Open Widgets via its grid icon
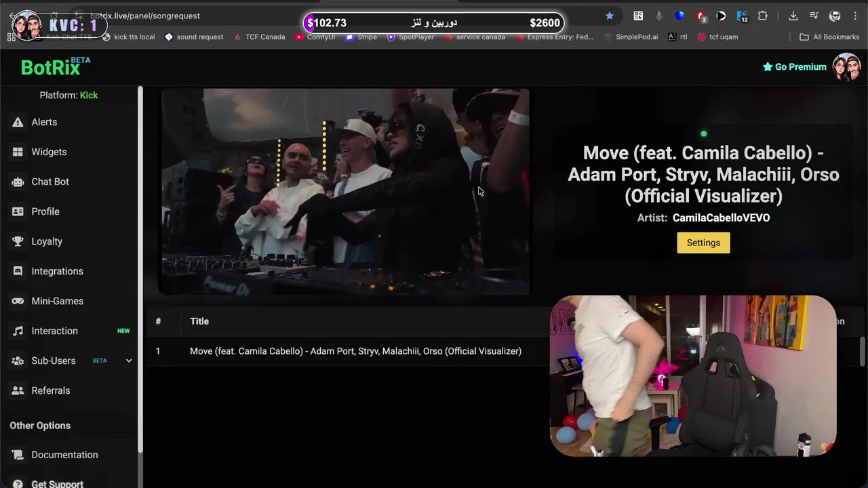This screenshot has height=488, width=868. point(18,152)
